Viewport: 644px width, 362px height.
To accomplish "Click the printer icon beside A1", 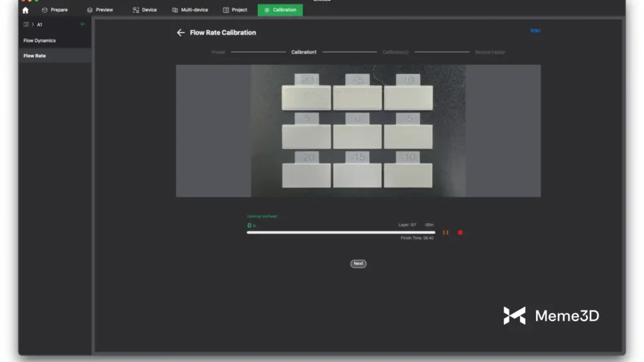I will (26, 25).
